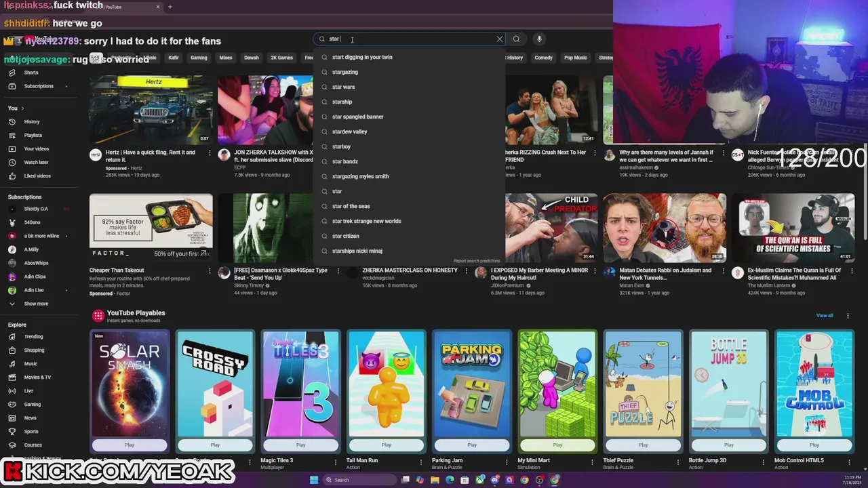
Task: Select the "star spangled banner" suggestion
Action: [410, 117]
